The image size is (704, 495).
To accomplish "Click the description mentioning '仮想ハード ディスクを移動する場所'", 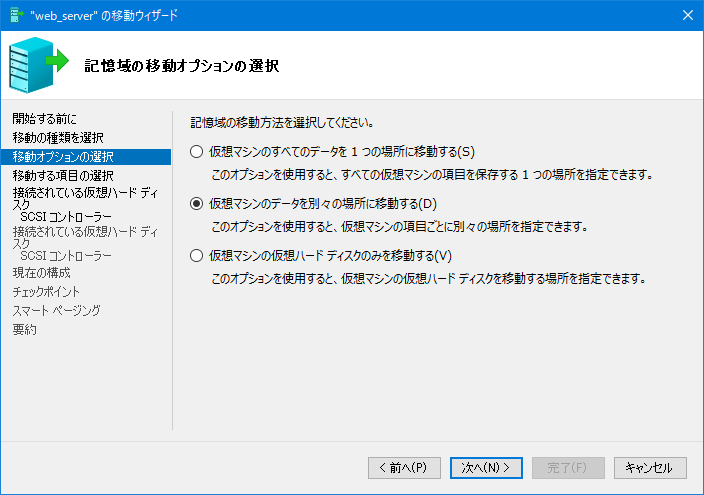I will click(429, 279).
